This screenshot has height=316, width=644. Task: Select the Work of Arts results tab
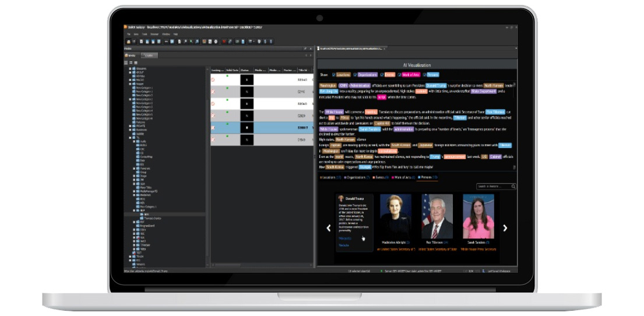(x=403, y=177)
